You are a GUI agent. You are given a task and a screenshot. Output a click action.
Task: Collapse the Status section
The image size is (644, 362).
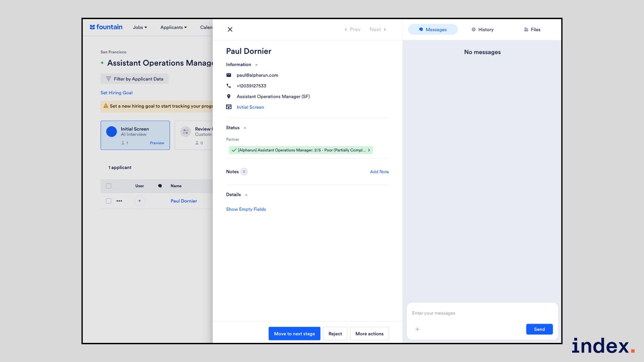pos(245,128)
